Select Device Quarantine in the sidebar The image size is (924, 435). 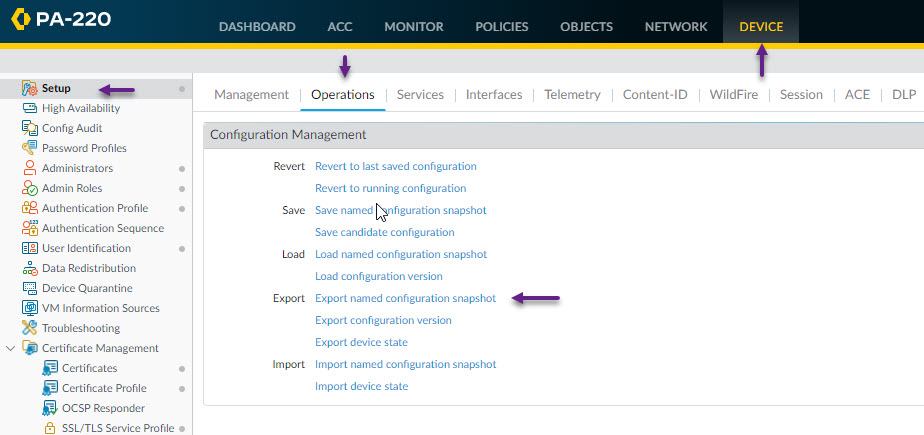tap(87, 288)
